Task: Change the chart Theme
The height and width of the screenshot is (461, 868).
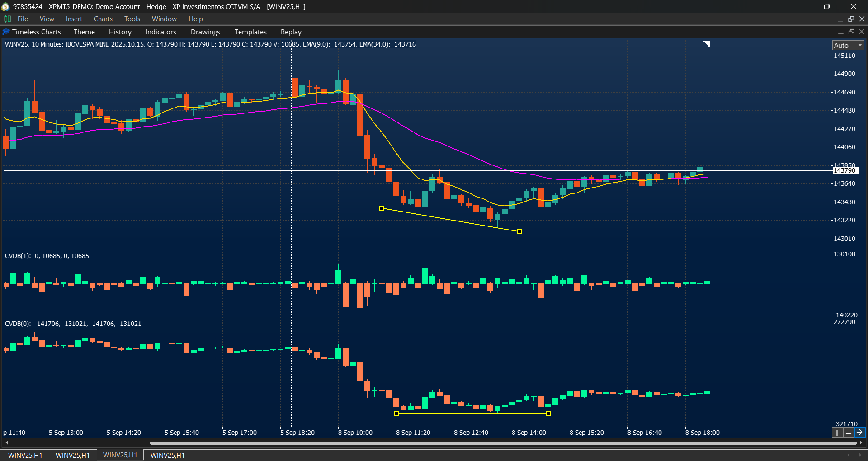Action: point(84,32)
